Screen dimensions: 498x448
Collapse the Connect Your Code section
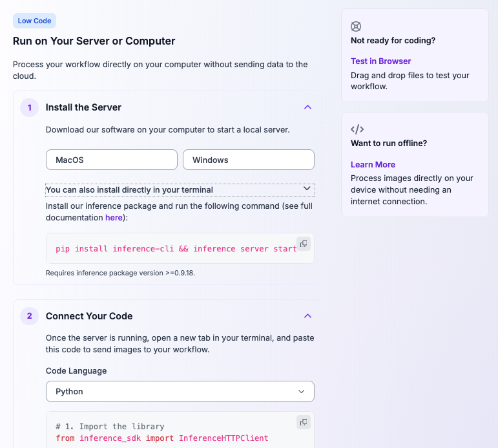click(x=307, y=316)
